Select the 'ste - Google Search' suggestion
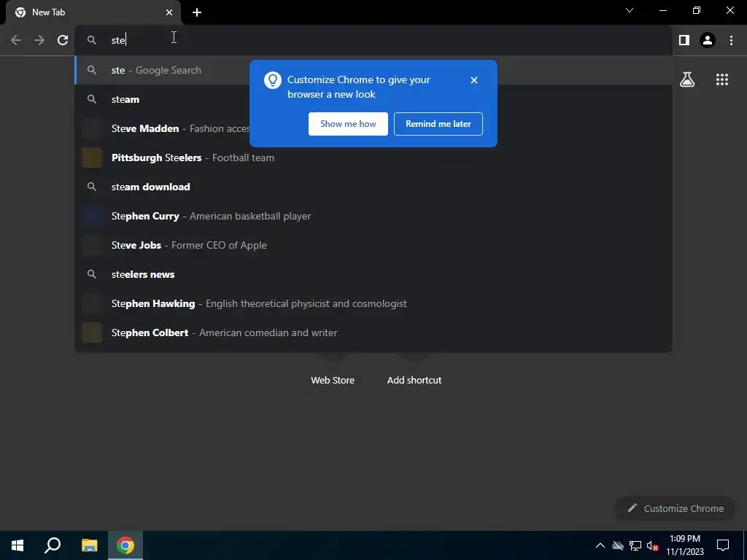This screenshot has height=560, width=747. point(373,70)
